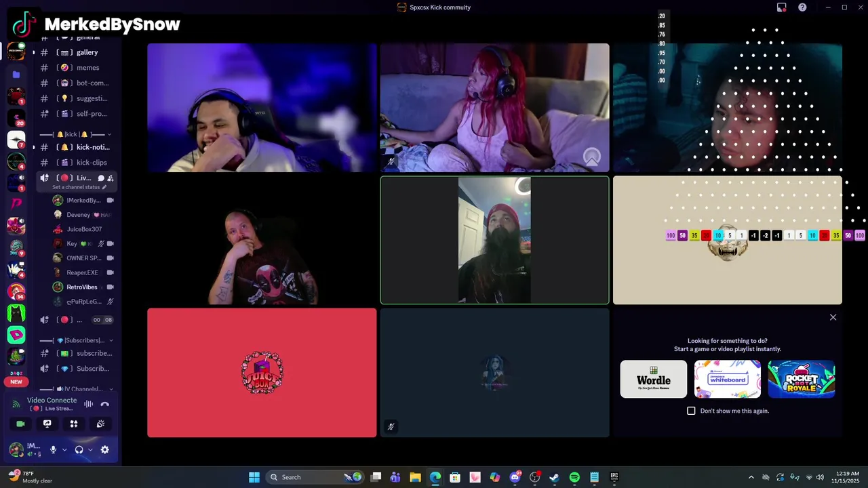Check Don't show me this again
This screenshot has height=488, width=868.
(x=691, y=411)
